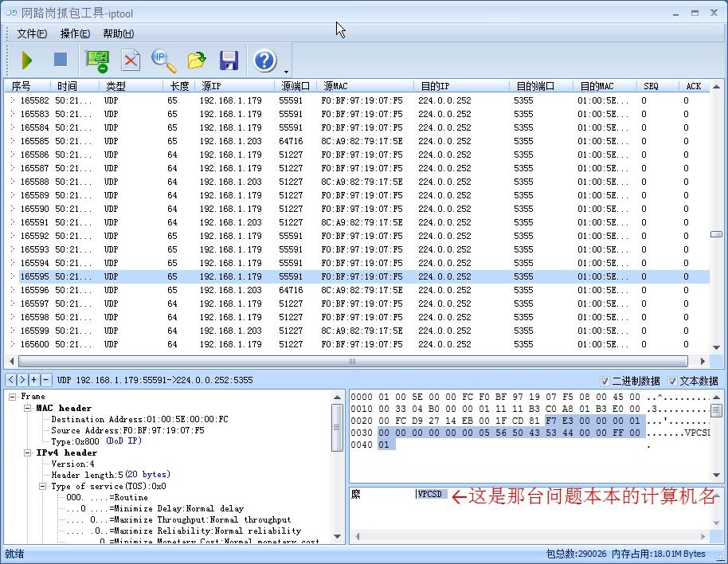Toggle the 二进制数据 checkbox

[605, 381]
